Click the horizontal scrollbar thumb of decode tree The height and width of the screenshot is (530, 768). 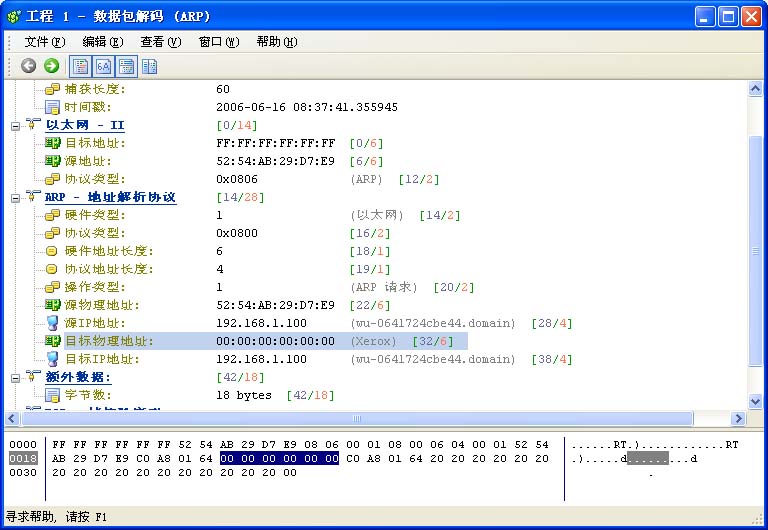(355, 420)
